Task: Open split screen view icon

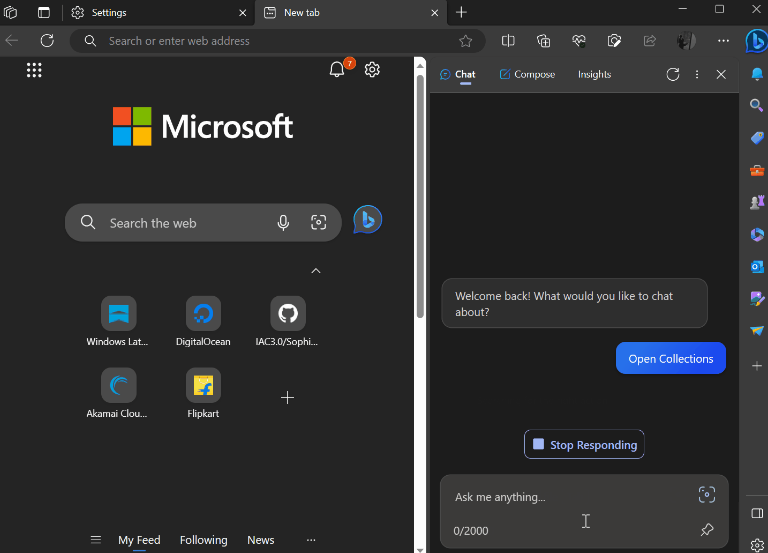Action: (x=508, y=41)
